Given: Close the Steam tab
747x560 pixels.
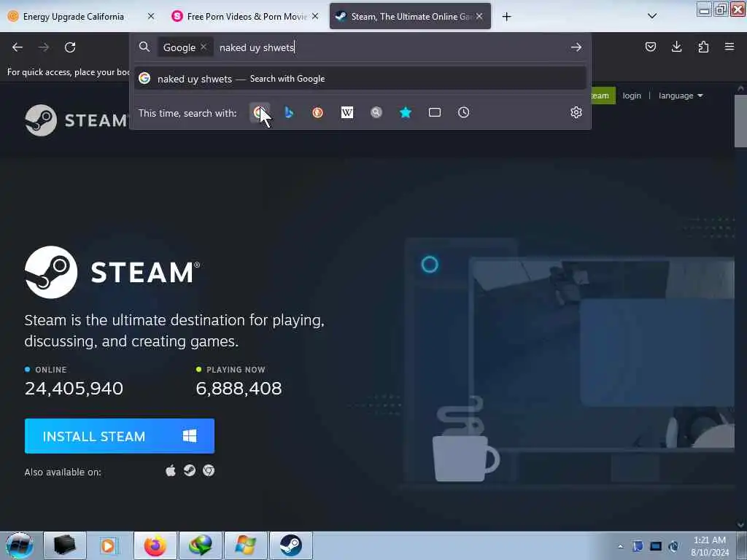Looking at the screenshot, I should [479, 16].
